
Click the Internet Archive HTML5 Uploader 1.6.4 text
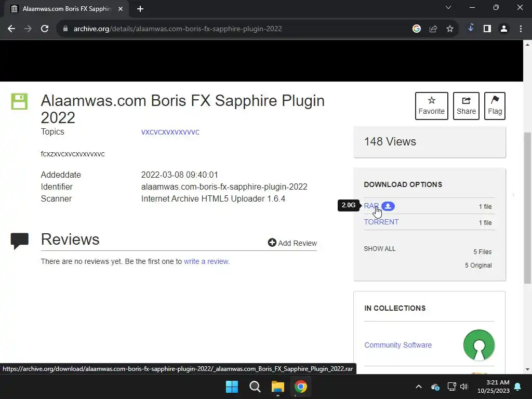click(x=213, y=199)
